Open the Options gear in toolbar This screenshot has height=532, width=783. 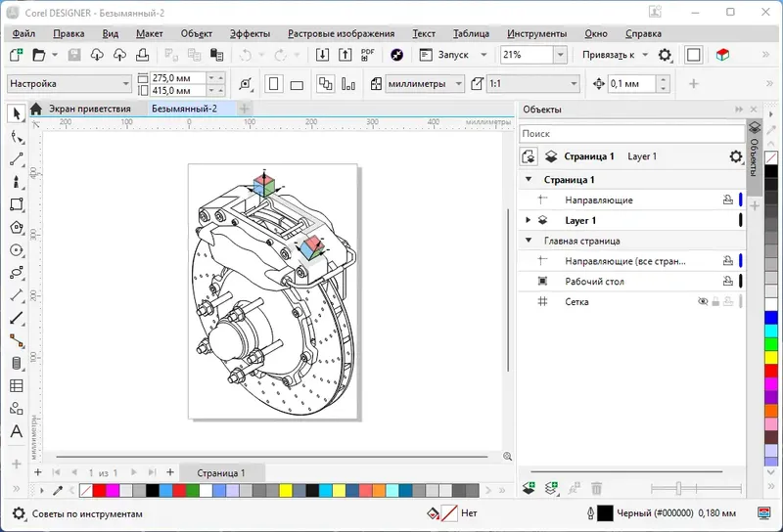coord(665,56)
